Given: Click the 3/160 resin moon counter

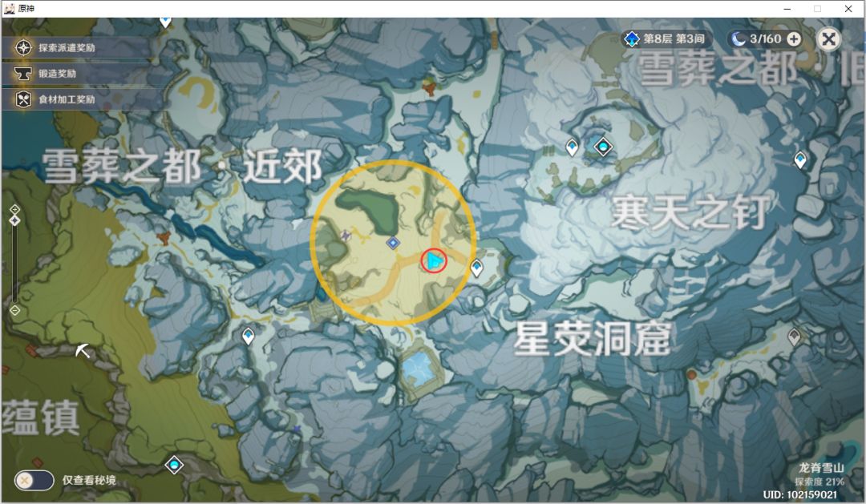Looking at the screenshot, I should (757, 38).
